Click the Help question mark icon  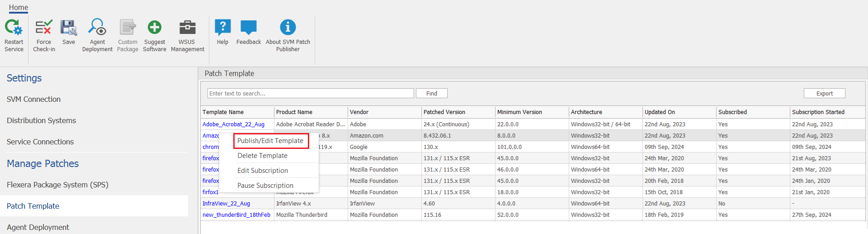click(x=222, y=27)
